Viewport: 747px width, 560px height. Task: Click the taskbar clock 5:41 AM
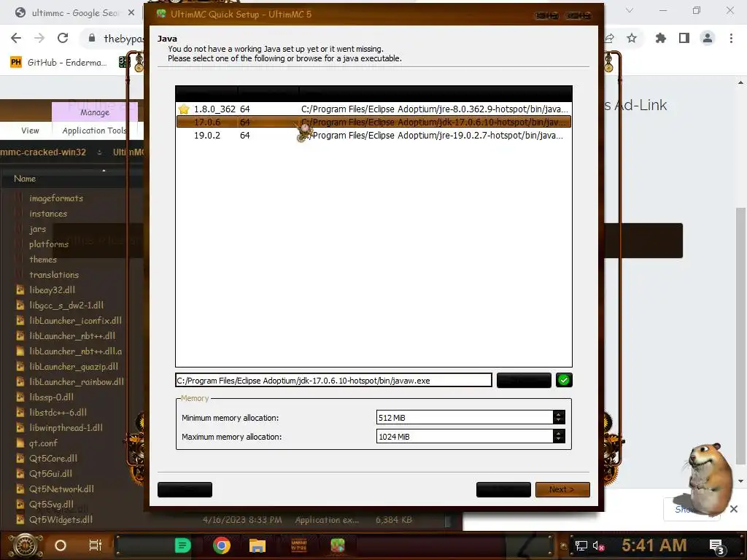[654, 545]
